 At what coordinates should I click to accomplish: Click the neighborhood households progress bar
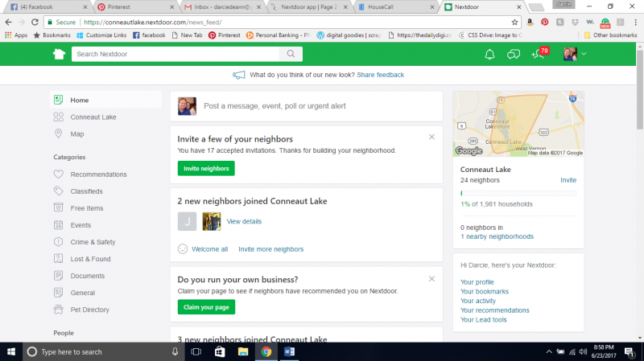518,193
